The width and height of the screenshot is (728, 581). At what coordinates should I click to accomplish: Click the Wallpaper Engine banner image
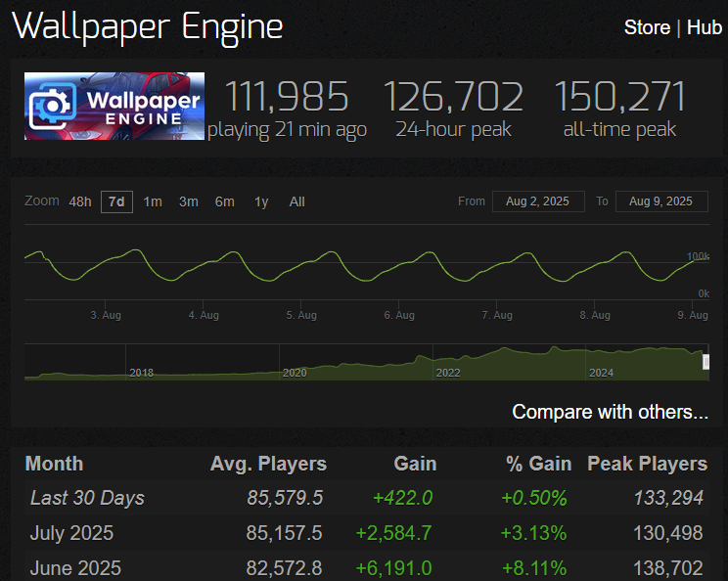coord(114,106)
